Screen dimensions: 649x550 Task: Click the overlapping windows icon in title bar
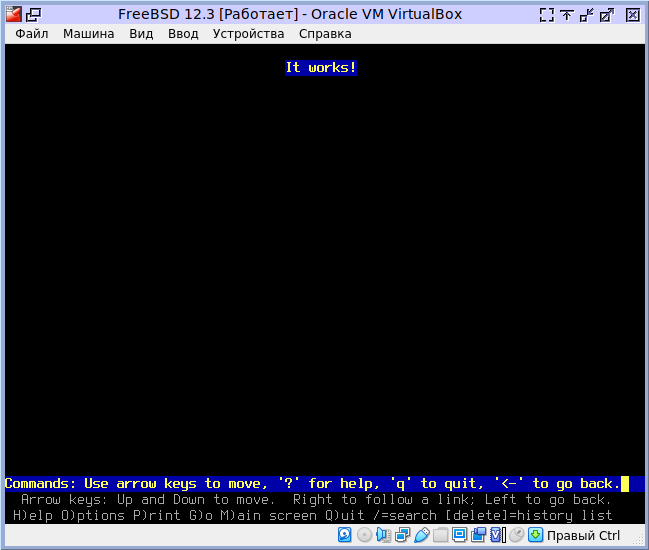[x=34, y=14]
